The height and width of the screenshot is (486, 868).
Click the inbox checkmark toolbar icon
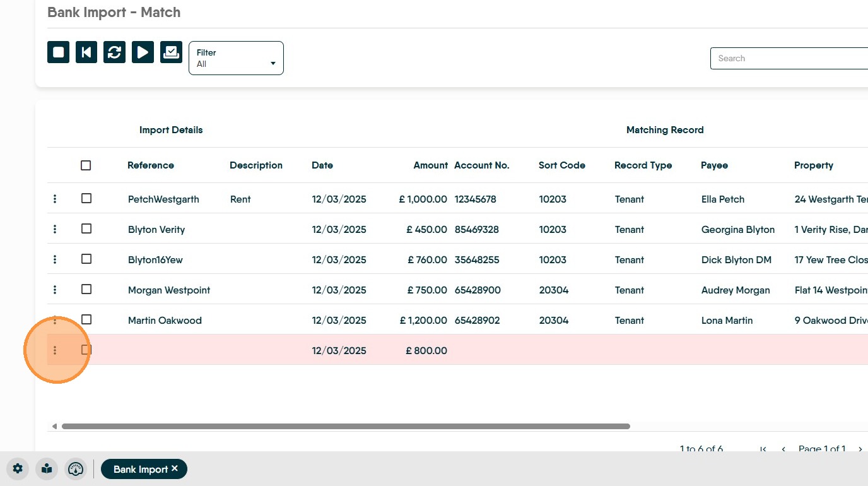(171, 52)
